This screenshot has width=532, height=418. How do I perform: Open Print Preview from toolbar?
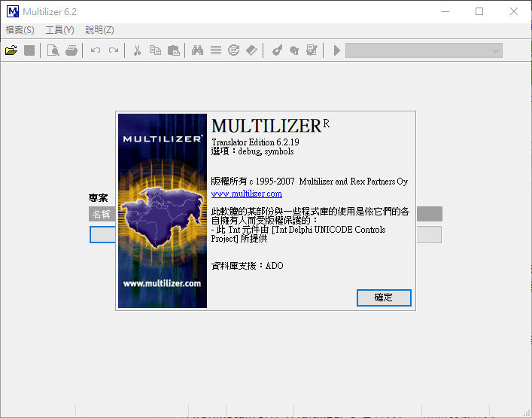[x=53, y=50]
